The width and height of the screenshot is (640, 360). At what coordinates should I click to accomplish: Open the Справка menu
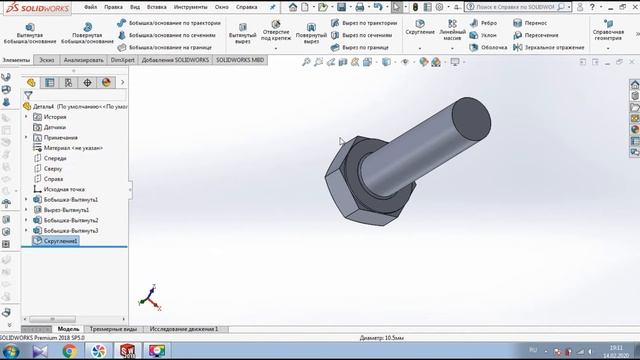pyautogui.click(x=247, y=7)
